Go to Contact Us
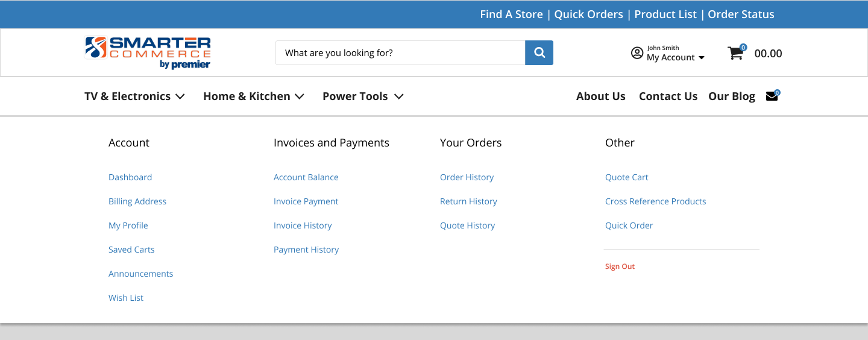The image size is (868, 340). click(x=668, y=96)
